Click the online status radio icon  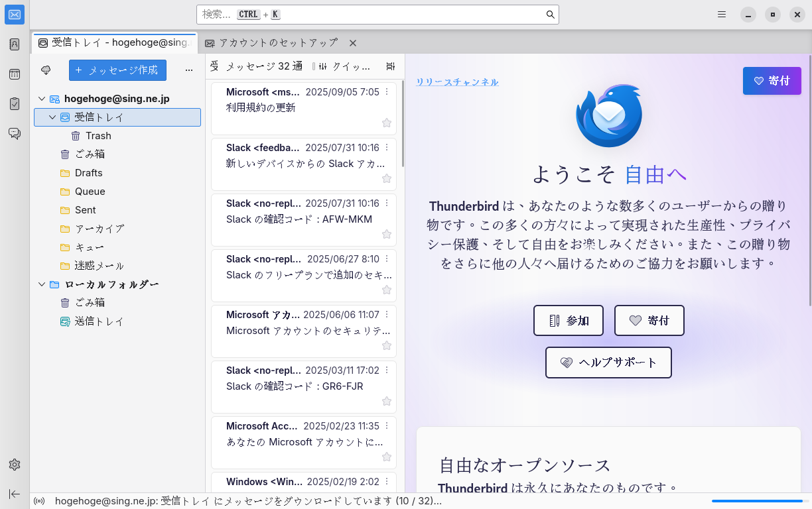pos(39,501)
